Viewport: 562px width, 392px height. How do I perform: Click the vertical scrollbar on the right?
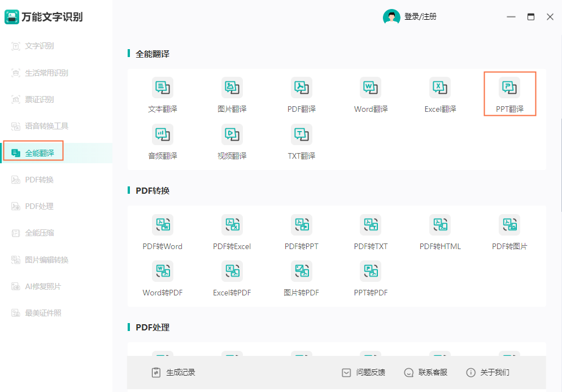[561, 165]
